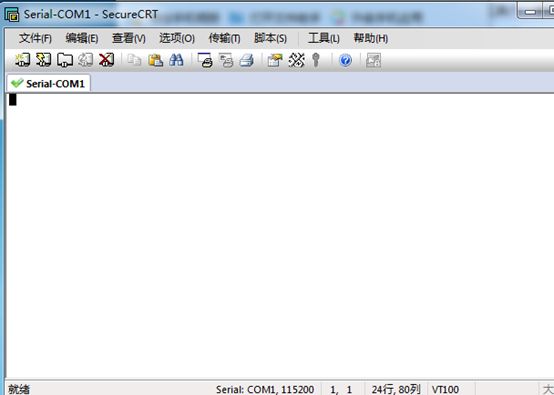Click the 24行, 80列 status entry
This screenshot has width=554, height=395.
click(x=396, y=389)
